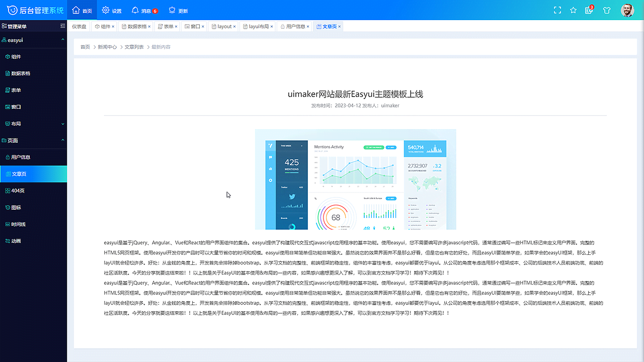
Task: Switch to the 仪表盘 tab
Action: pyautogui.click(x=78, y=27)
